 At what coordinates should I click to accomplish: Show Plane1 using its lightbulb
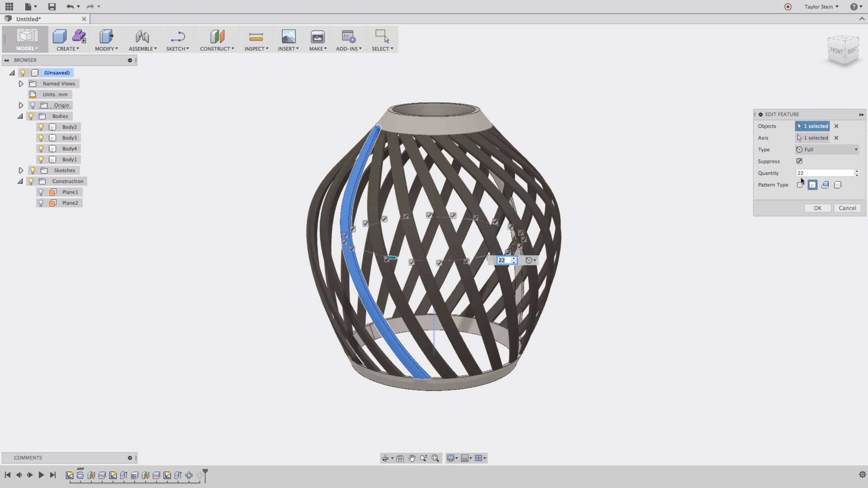[41, 192]
